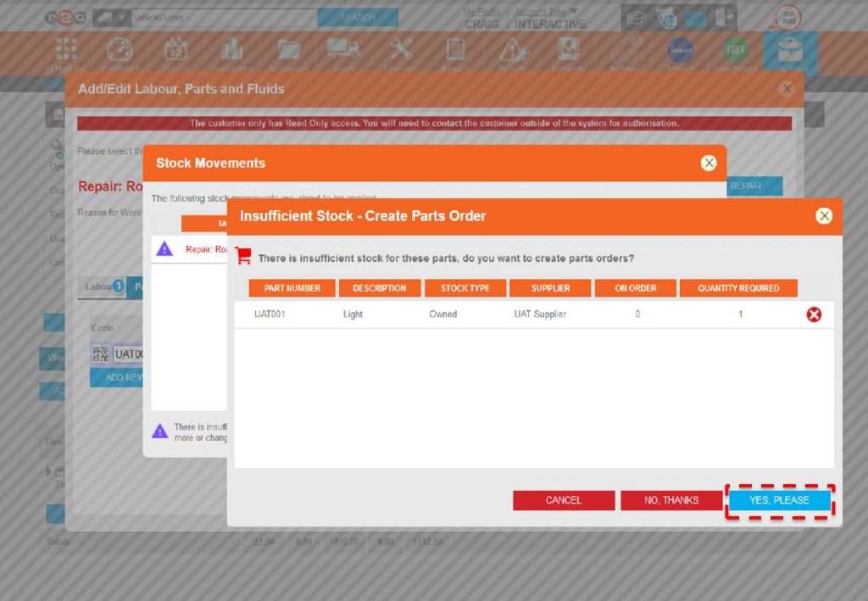
Task: Open the Assets module truck icon
Action: click(x=344, y=48)
